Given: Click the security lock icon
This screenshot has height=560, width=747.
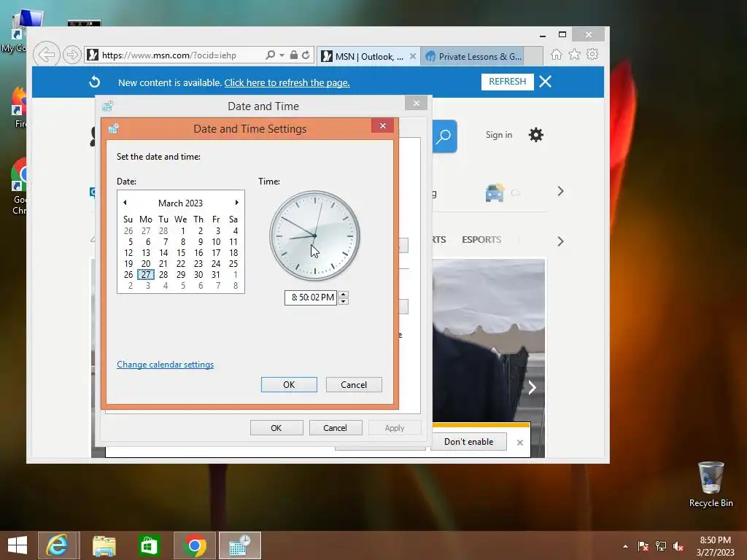Looking at the screenshot, I should click(294, 55).
